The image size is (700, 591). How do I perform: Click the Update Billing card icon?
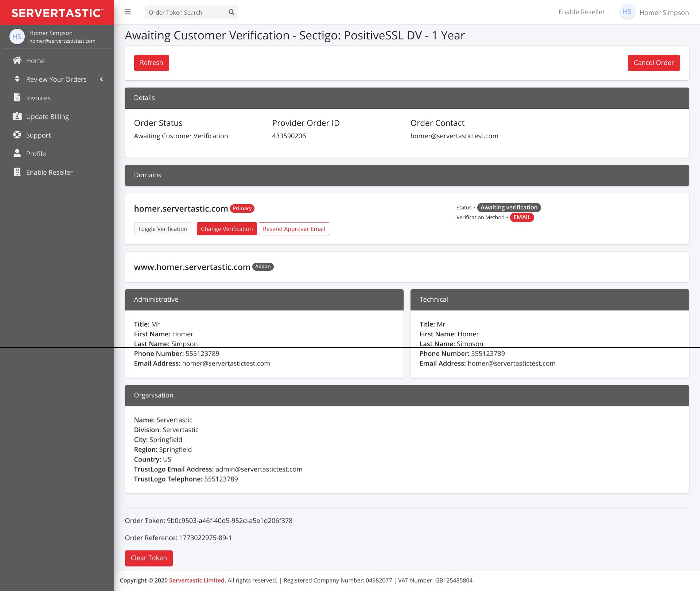coord(17,116)
